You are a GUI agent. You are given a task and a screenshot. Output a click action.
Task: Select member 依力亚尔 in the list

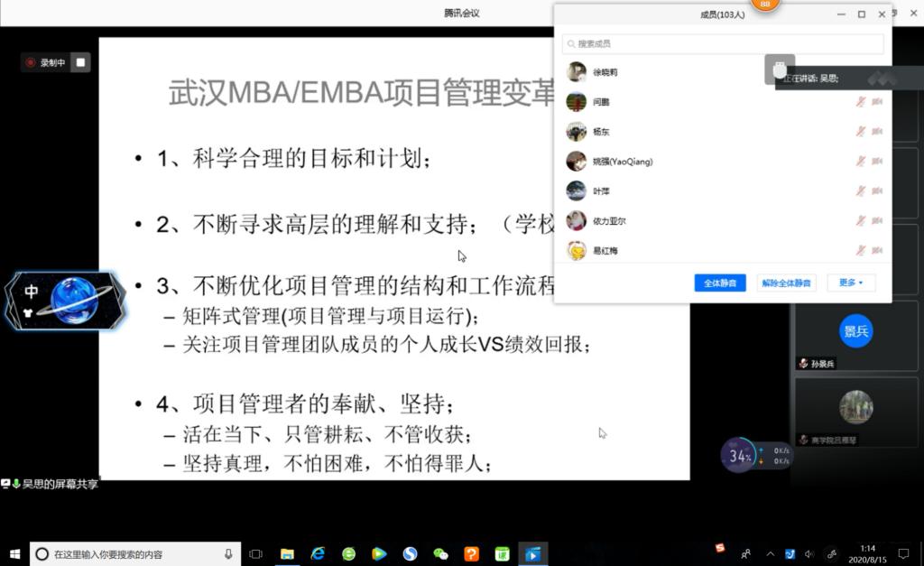pos(723,220)
